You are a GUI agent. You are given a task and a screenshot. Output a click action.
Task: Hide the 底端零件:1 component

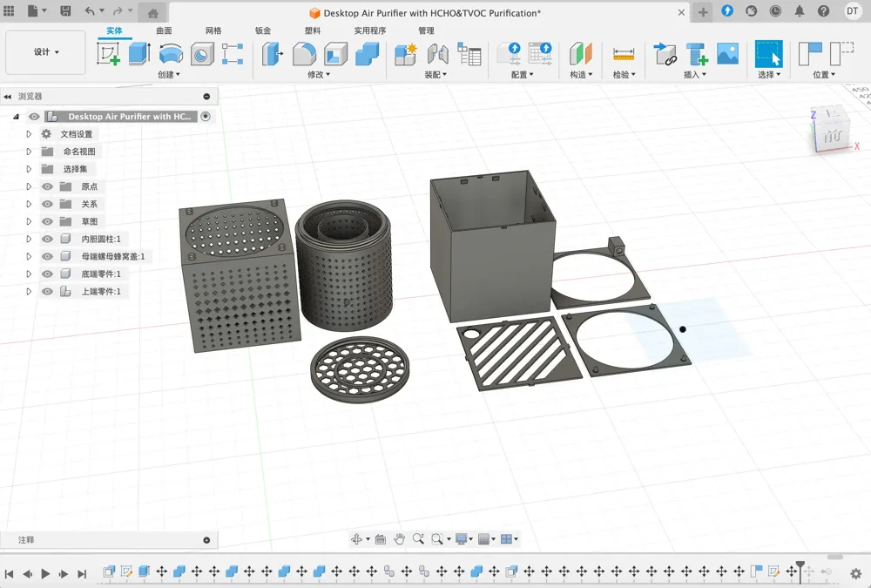(x=47, y=274)
